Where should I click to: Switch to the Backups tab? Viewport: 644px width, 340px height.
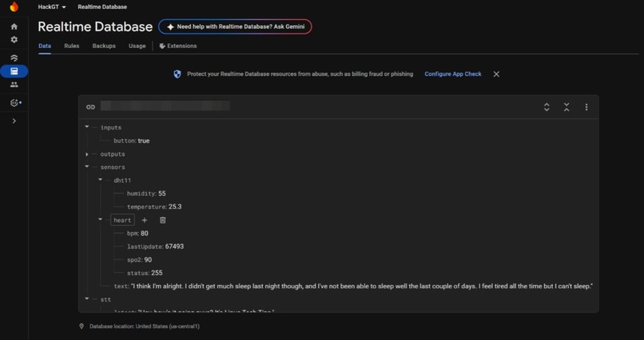coord(104,46)
